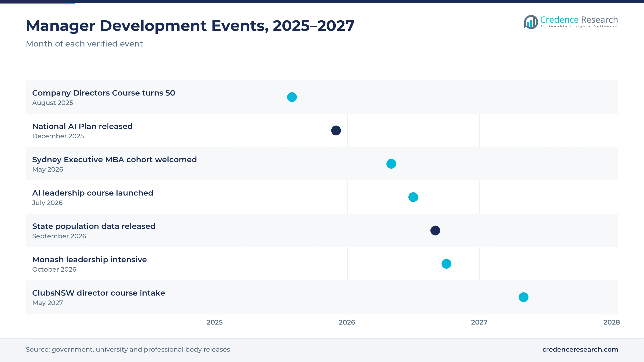Screen dimensions: 644x362
Task: Click 'ClubsNSW director course intake' label
Action: pos(98,293)
